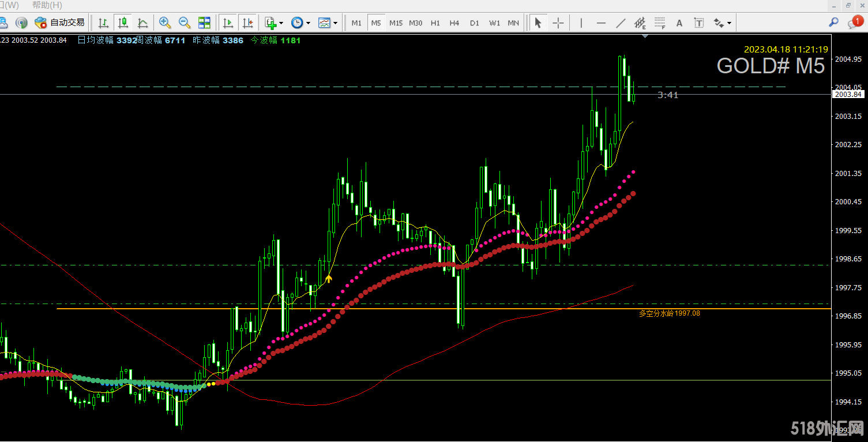The width and height of the screenshot is (868, 442).
Task: Restore the inner chart window
Action: coord(848,5)
